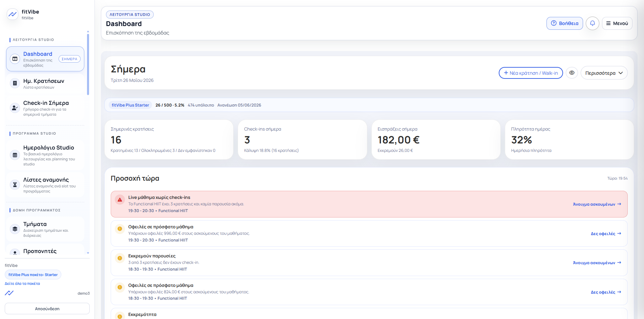This screenshot has height=319, width=644.
Task: Open Check-in Σήμερα page
Action: coord(45,108)
